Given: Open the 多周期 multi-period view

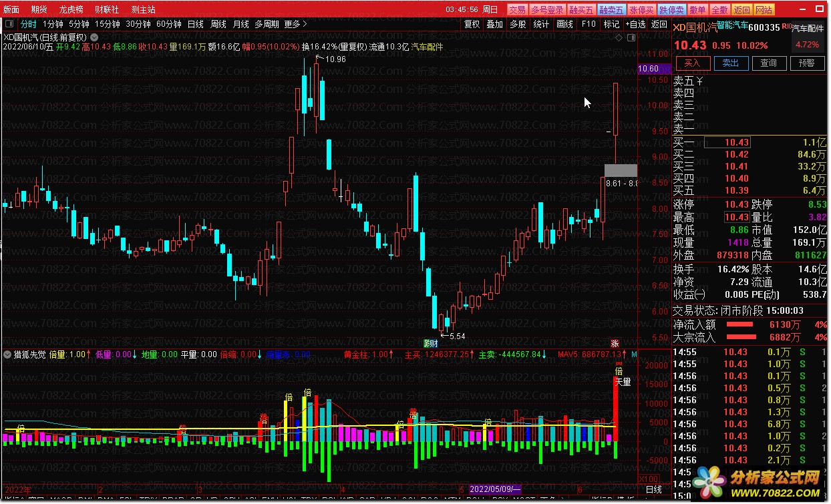Looking at the screenshot, I should (x=267, y=24).
